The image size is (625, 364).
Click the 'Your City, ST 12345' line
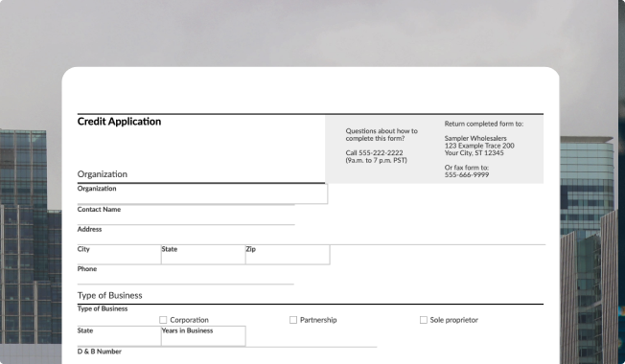coord(474,153)
